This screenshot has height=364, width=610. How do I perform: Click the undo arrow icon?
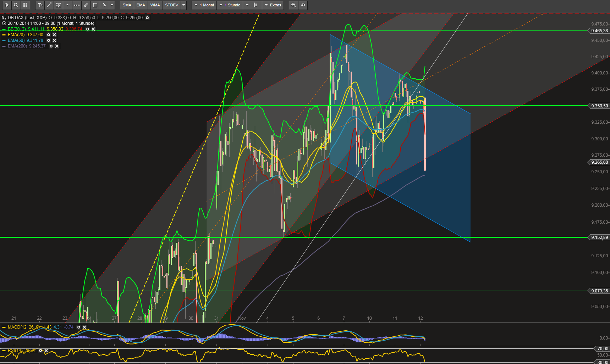(302, 5)
